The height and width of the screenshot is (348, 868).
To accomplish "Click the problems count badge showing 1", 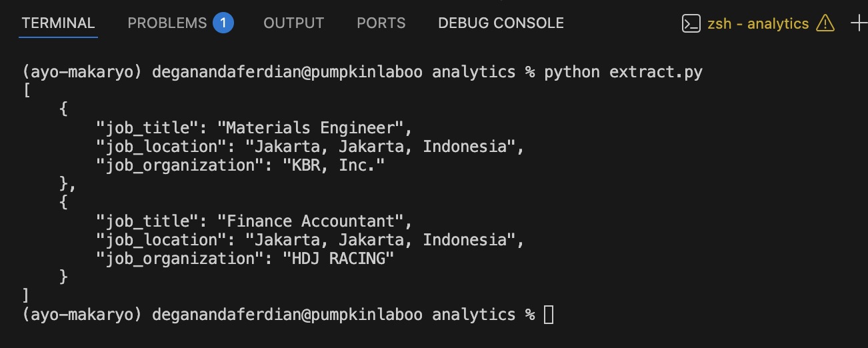I will (223, 23).
